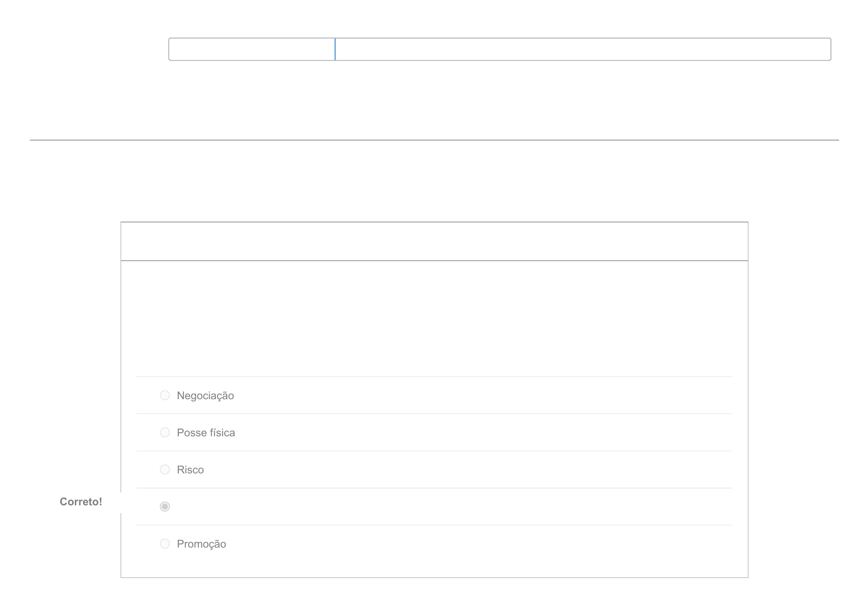Click the divider line directly above Promoção
The width and height of the screenshot is (868, 613).
coord(434,525)
